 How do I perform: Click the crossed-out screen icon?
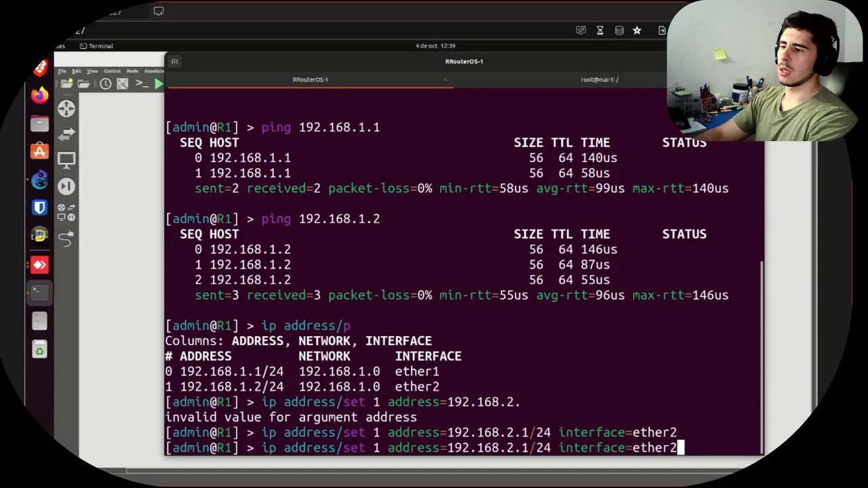tap(580, 30)
